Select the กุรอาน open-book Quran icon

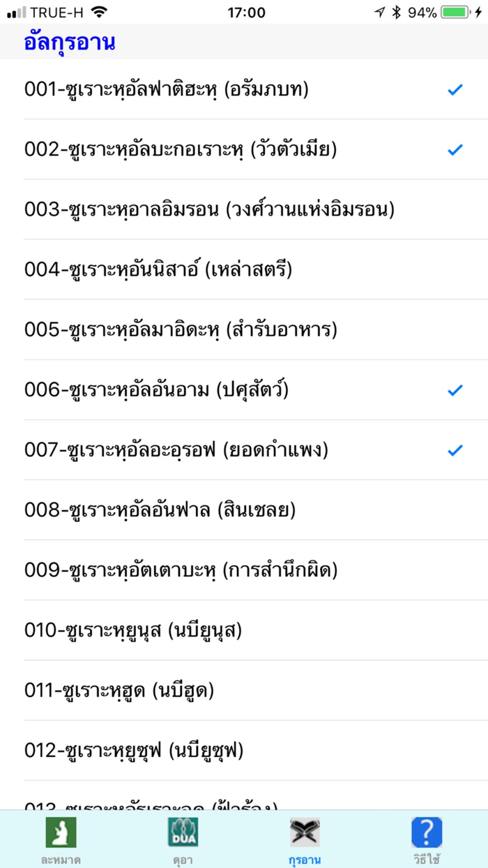click(305, 832)
